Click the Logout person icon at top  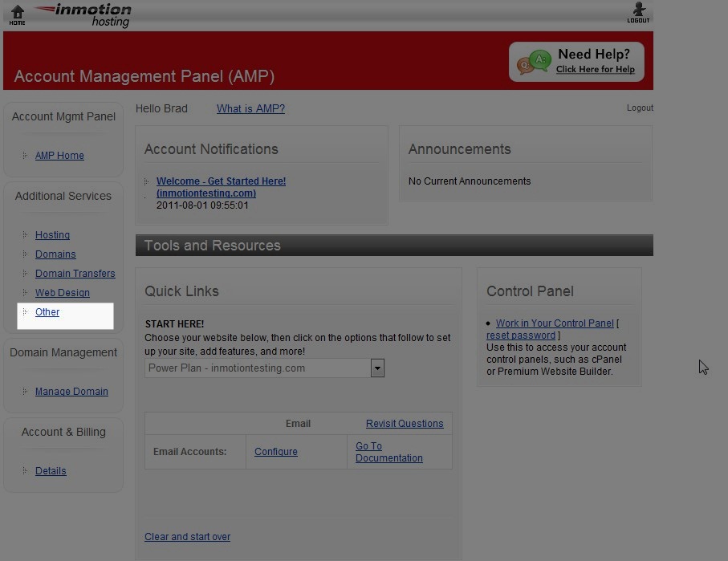(x=638, y=12)
